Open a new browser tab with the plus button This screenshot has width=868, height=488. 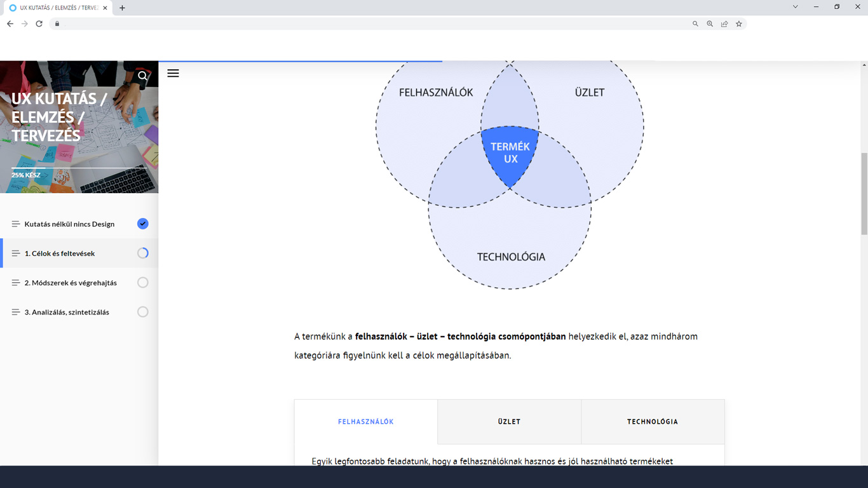(x=122, y=6)
